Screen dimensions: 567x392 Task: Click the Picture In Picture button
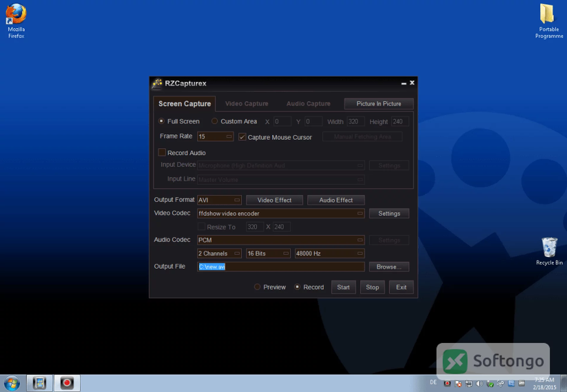click(x=379, y=104)
